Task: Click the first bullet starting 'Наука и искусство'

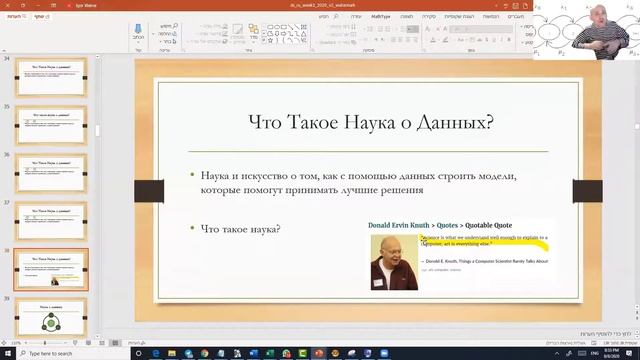Action: pyautogui.click(x=358, y=183)
